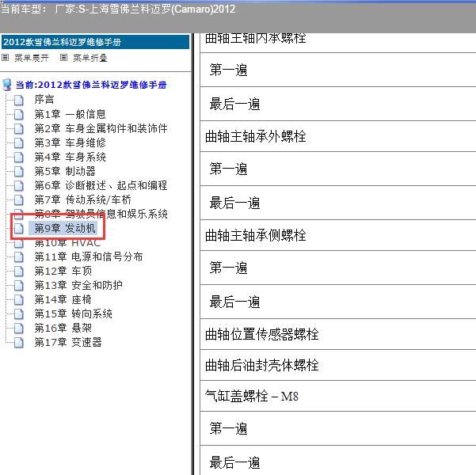Click 第一遍 under 曲轴主轴承外螺栓
This screenshot has height=475, width=476.
229,169
